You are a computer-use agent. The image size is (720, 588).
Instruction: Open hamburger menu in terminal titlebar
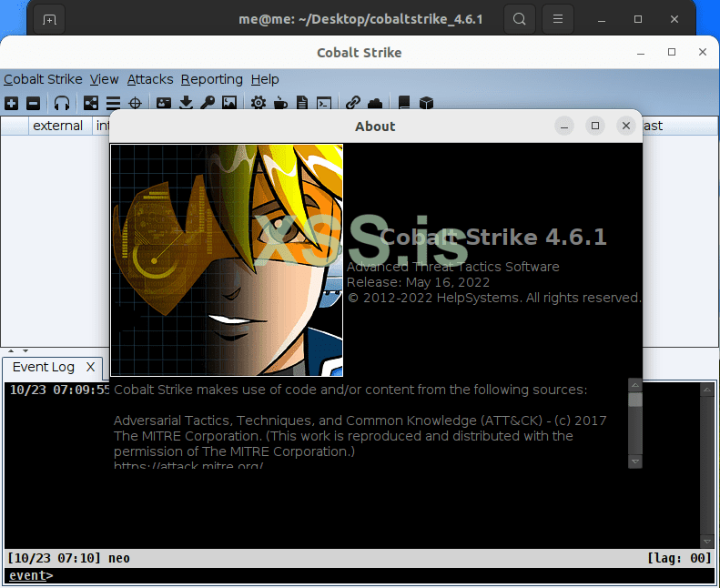[558, 19]
